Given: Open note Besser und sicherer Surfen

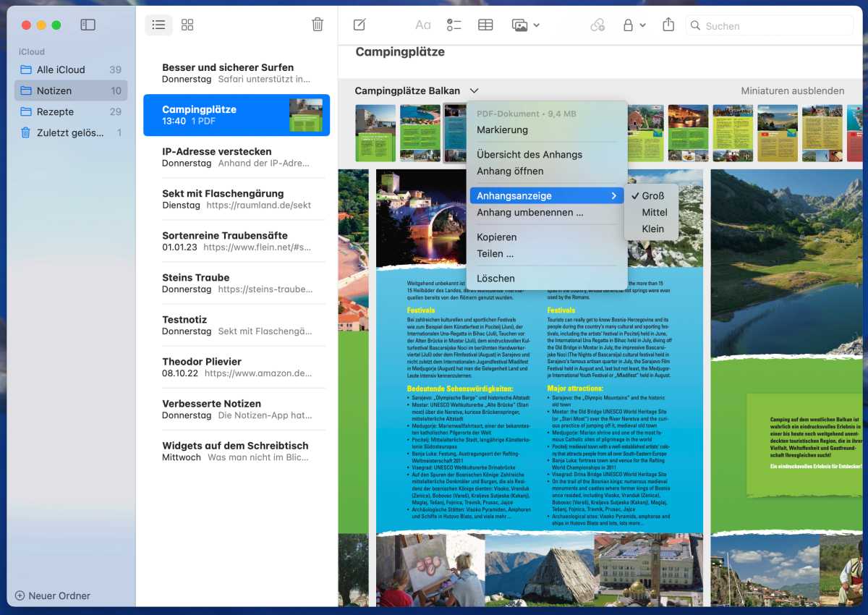Looking at the screenshot, I should coord(237,73).
